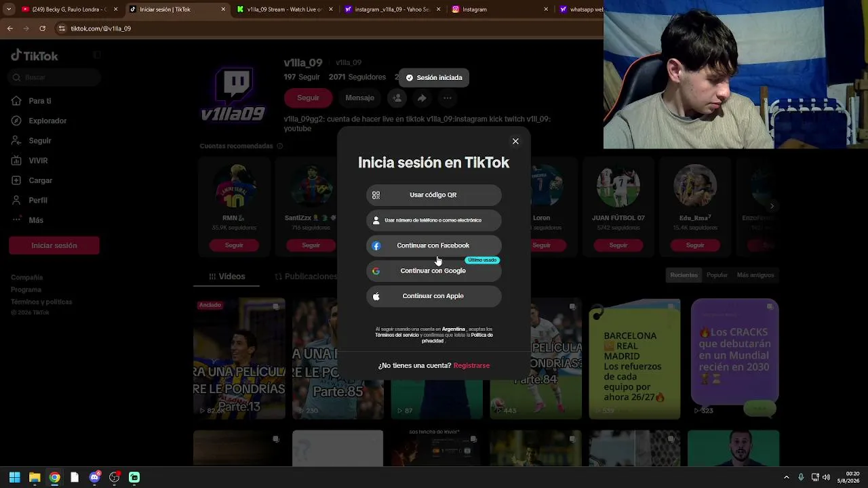Follow recommended account JUAN FÚTBOL 07
This screenshot has height=488, width=868.
point(618,245)
